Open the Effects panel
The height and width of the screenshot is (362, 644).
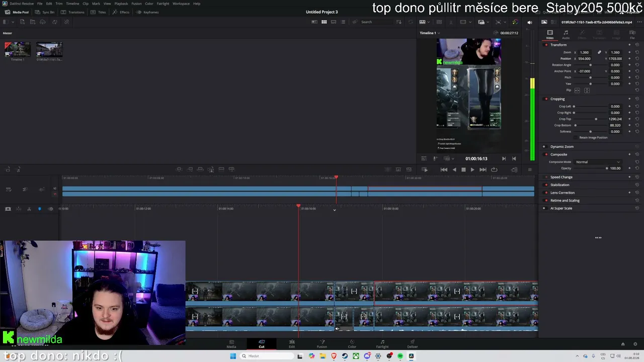coord(121,12)
